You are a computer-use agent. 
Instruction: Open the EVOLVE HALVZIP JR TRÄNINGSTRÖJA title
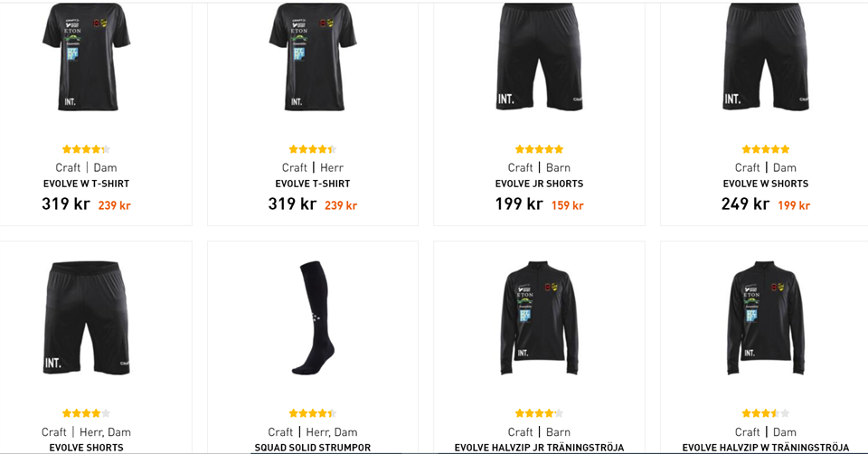point(539,448)
